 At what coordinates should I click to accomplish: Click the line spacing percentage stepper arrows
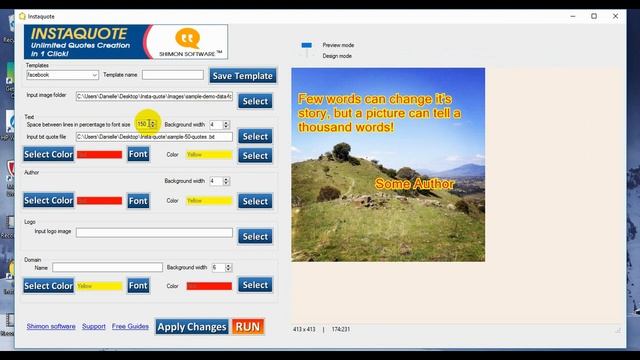point(153,124)
